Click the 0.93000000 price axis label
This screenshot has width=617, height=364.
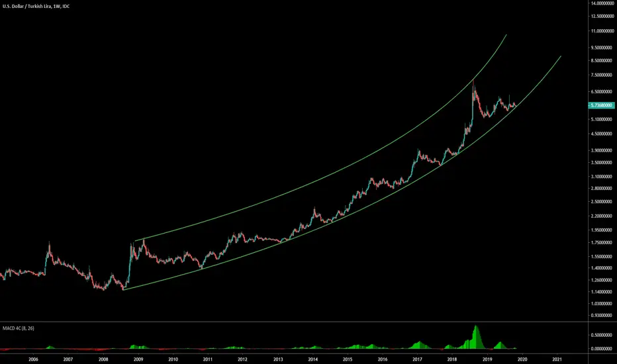[602, 315]
